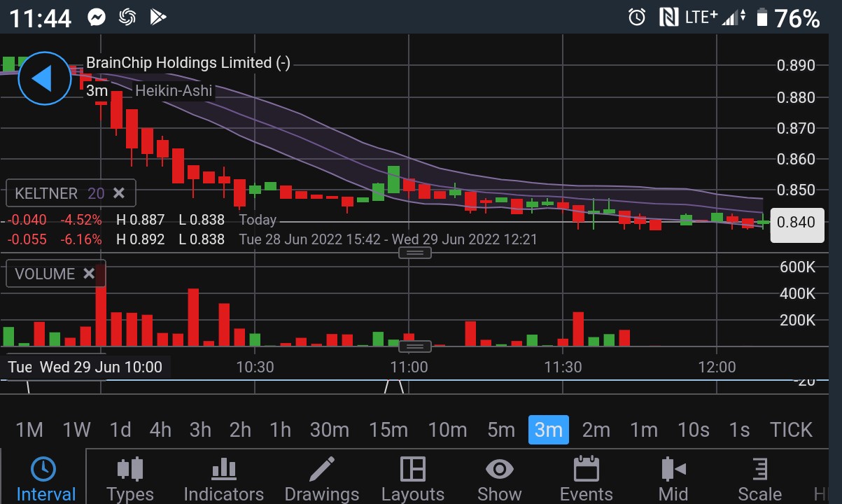Select the Mid price icon
The image size is (842, 504).
click(673, 470)
